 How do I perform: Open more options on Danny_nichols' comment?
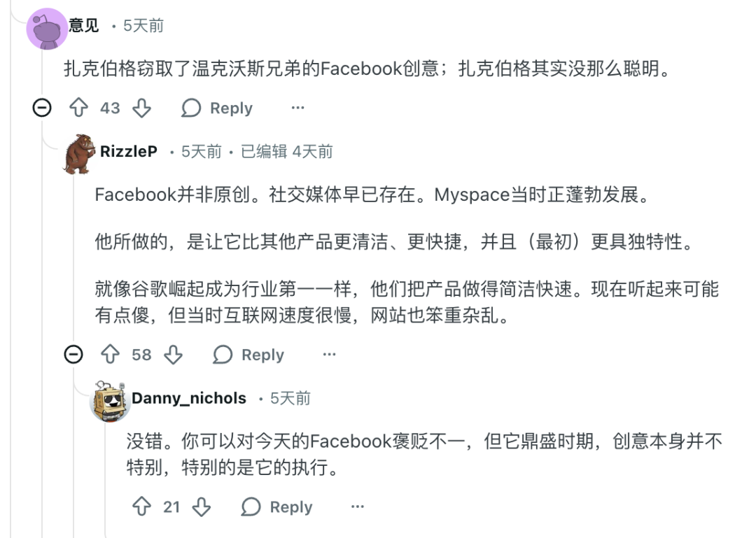pyautogui.click(x=358, y=507)
